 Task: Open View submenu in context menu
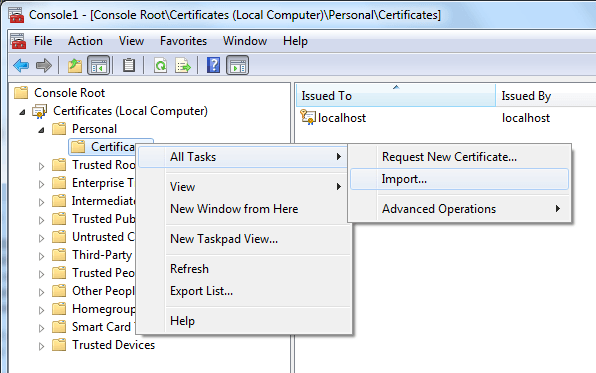243,187
